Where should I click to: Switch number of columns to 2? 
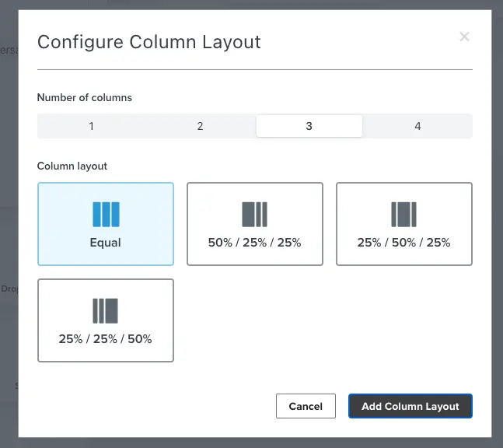click(x=200, y=126)
